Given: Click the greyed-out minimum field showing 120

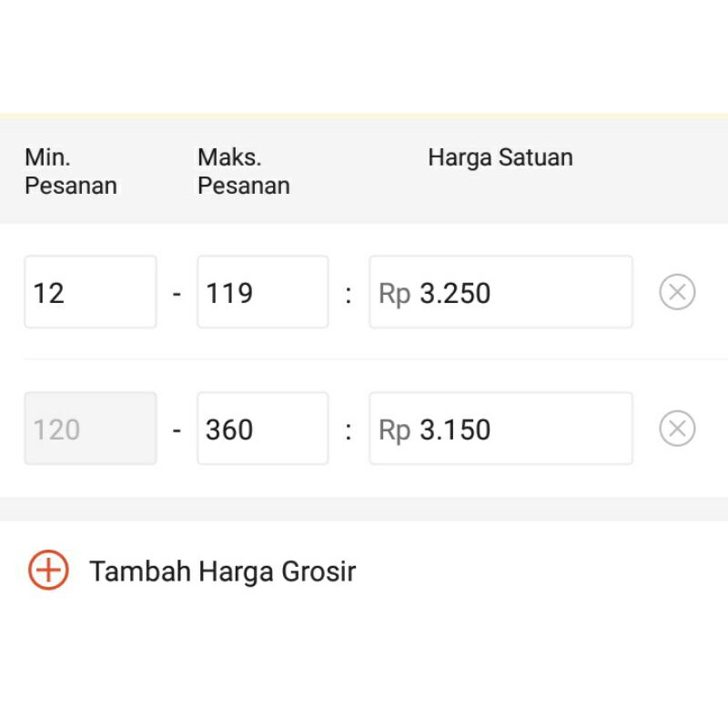Looking at the screenshot, I should click(90, 429).
